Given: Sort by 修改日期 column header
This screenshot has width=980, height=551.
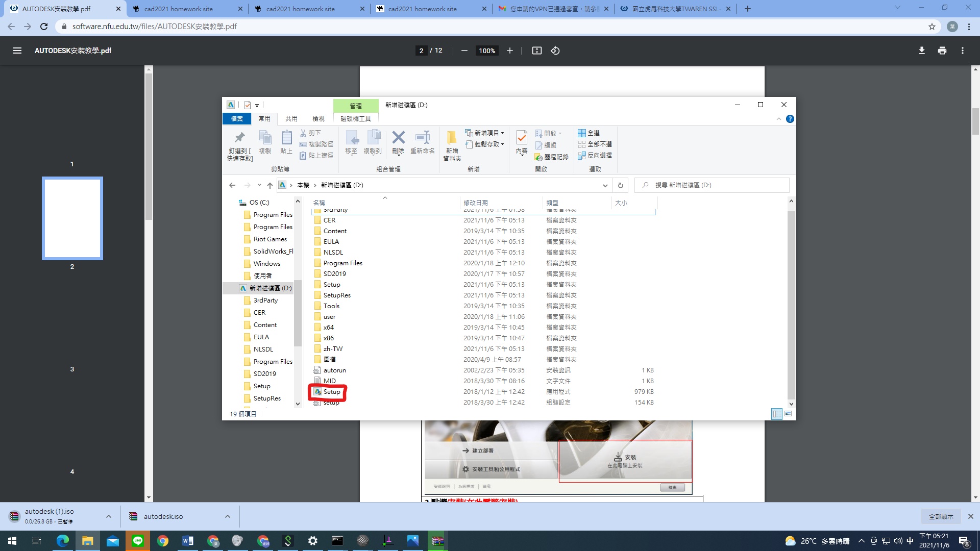Looking at the screenshot, I should [x=476, y=203].
